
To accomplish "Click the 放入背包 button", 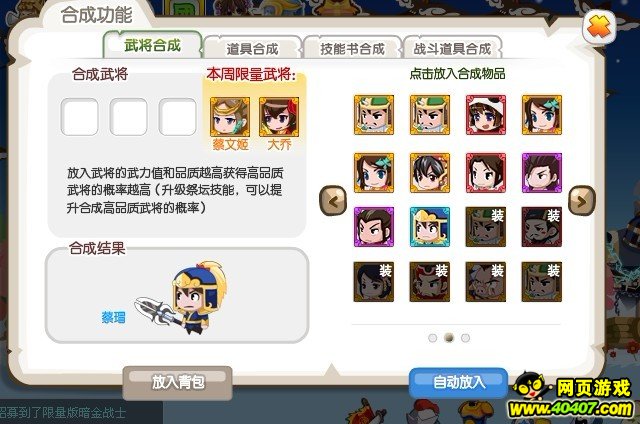I will 178,382.
